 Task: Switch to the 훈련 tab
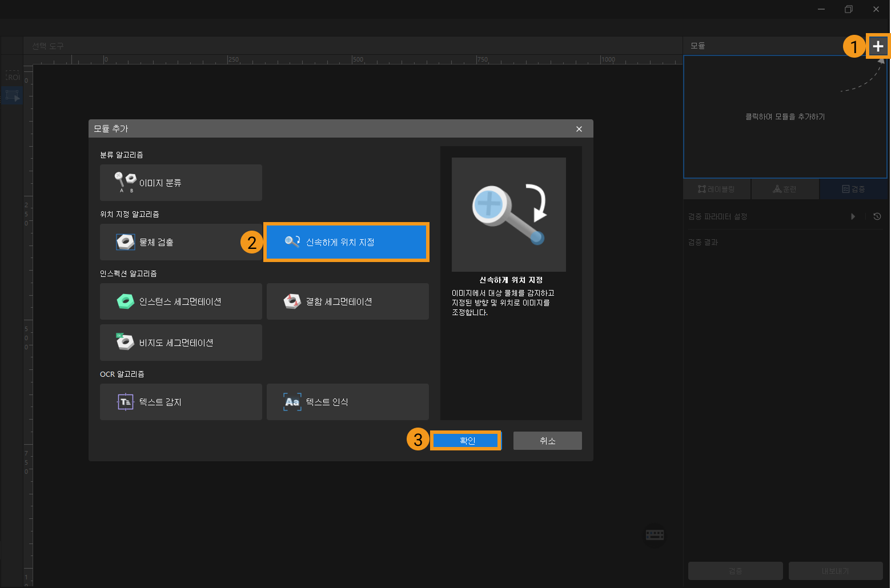[x=785, y=189]
